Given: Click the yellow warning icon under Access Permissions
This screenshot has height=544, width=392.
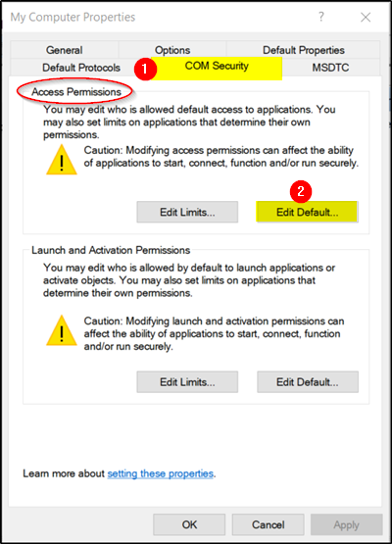Looking at the screenshot, I should pyautogui.click(x=62, y=160).
